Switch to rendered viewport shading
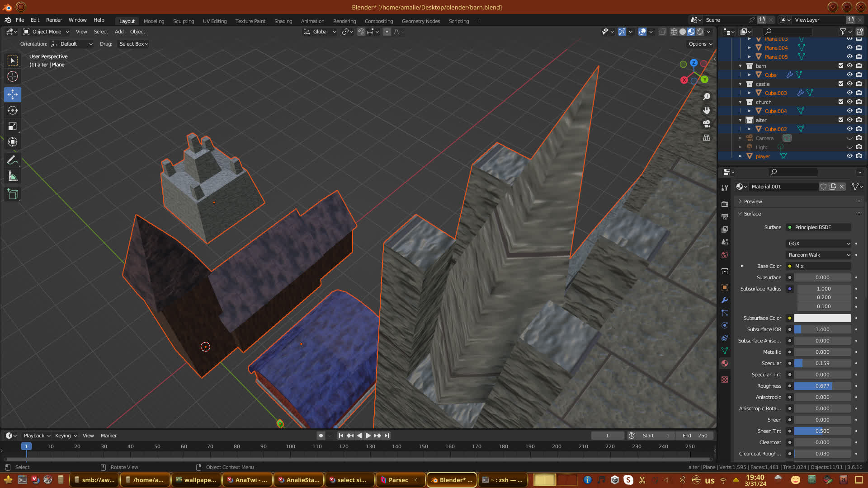Viewport: 868px width, 488px height. (x=700, y=32)
